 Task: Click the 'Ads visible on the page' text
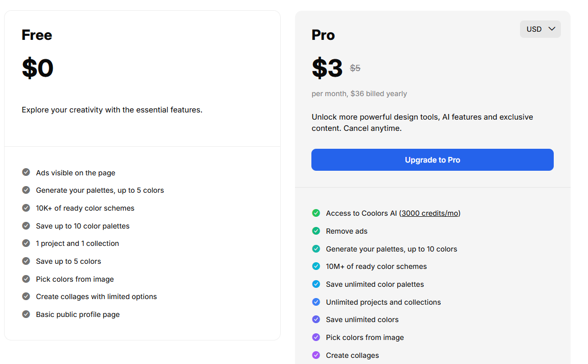tap(75, 173)
